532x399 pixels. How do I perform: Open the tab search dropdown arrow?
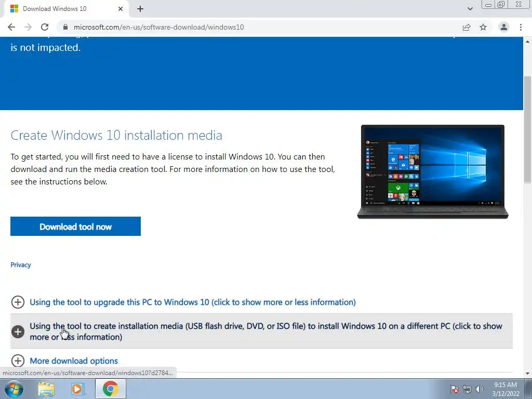470,9
